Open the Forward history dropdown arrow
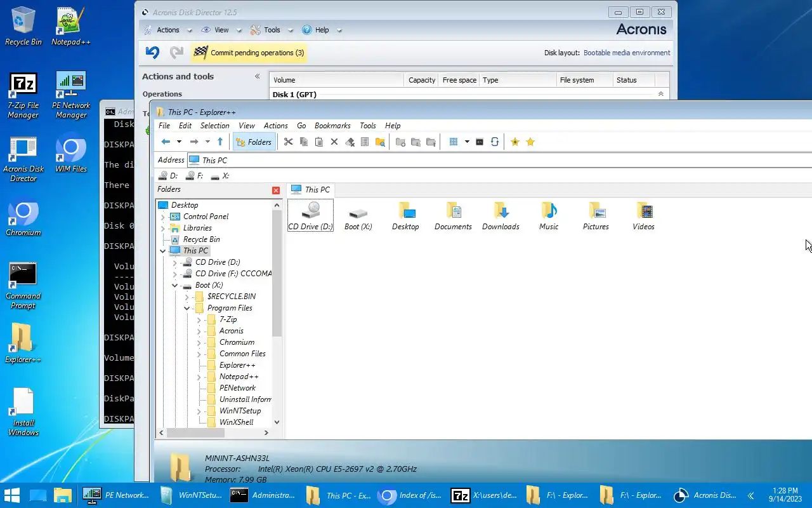The height and width of the screenshot is (508, 812). click(207, 142)
